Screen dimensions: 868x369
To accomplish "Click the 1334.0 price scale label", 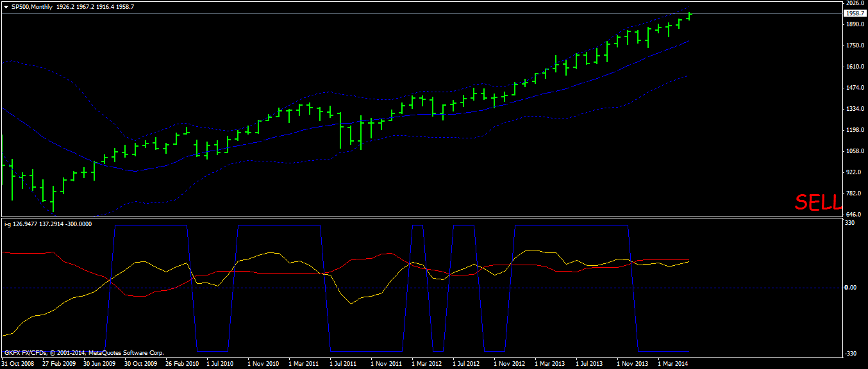I will pos(855,109).
